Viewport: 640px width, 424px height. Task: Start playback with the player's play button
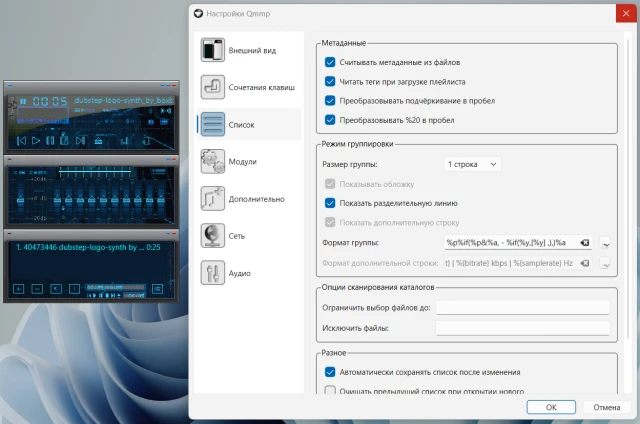(36, 141)
